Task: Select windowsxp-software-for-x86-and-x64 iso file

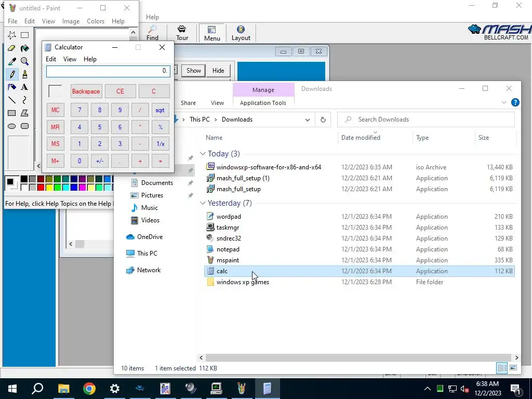Action: pyautogui.click(x=360, y=167)
